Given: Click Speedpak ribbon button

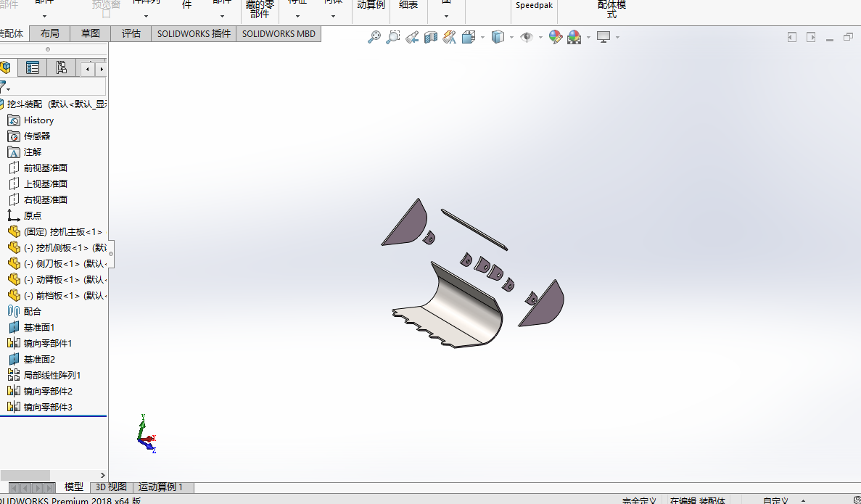Looking at the screenshot, I should click(x=534, y=6).
